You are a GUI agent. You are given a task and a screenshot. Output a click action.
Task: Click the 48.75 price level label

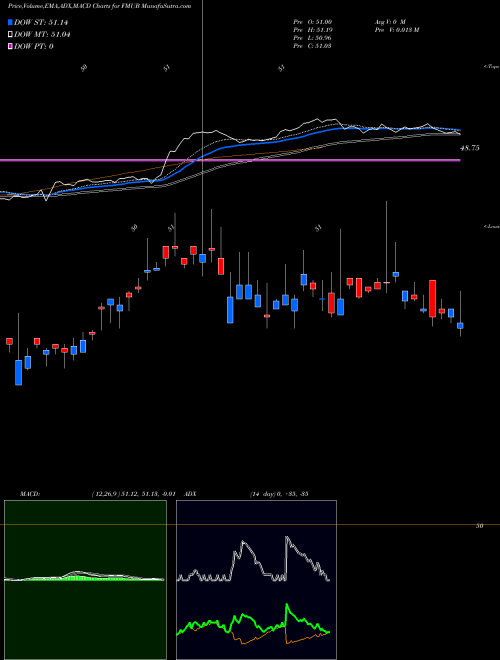pyautogui.click(x=470, y=148)
